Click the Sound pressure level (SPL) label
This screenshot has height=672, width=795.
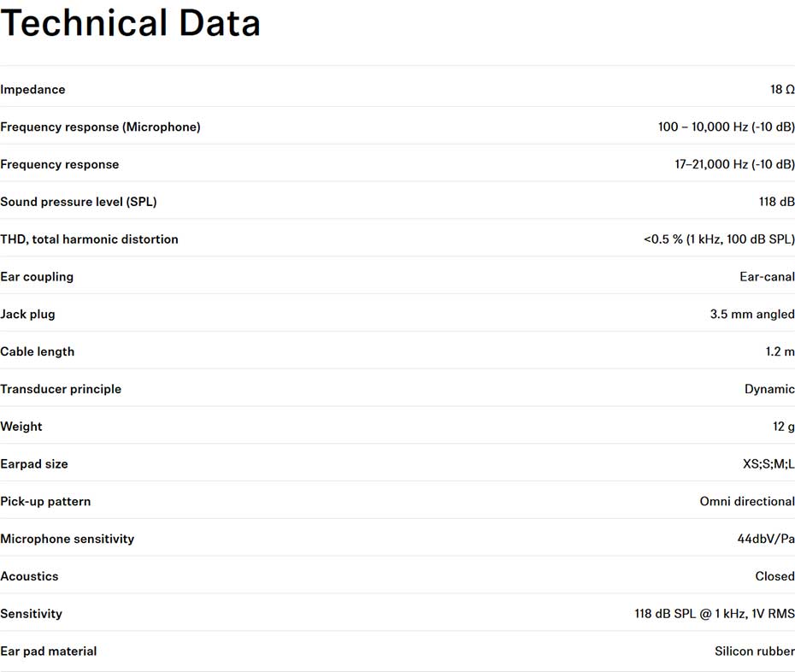click(x=79, y=202)
